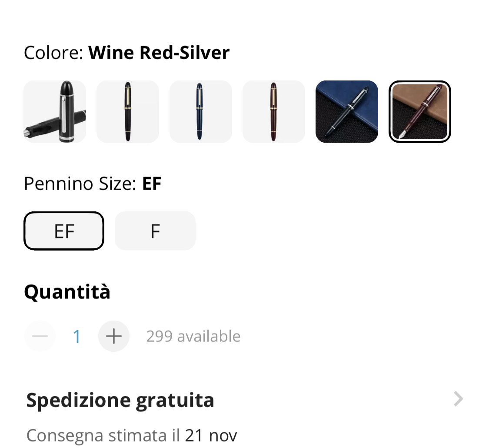The image size is (489, 448).
Task: Decrease quantity with the minus icon
Action: click(40, 336)
